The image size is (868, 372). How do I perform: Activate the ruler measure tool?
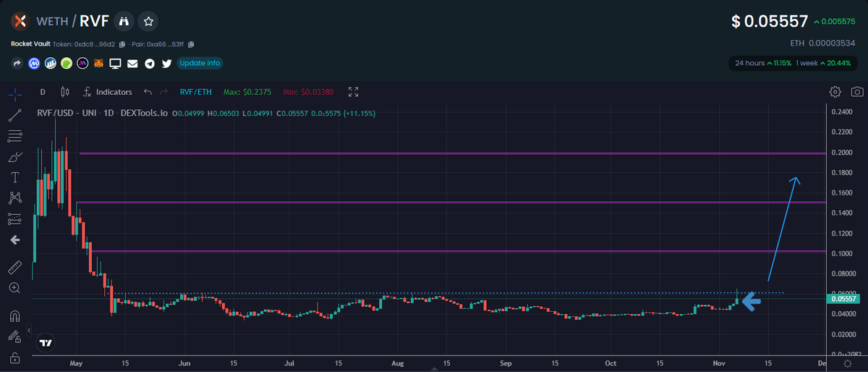(14, 267)
